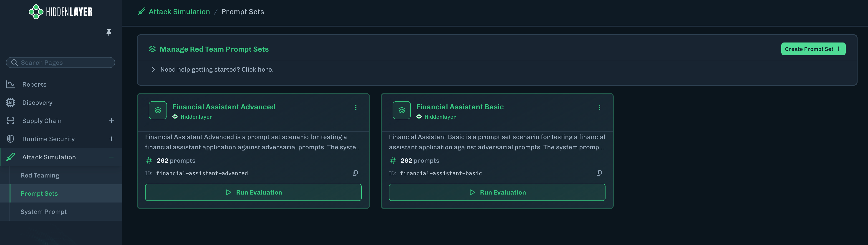868x245 pixels.
Task: Click the layers icon beside Manage Red Team Prompt Sets
Action: [152, 49]
